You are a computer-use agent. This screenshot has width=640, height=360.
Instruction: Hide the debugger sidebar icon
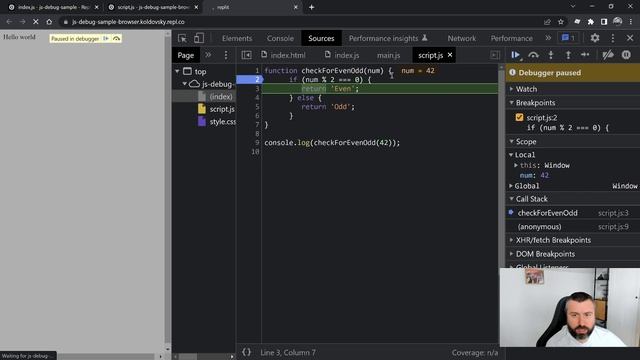pos(495,55)
